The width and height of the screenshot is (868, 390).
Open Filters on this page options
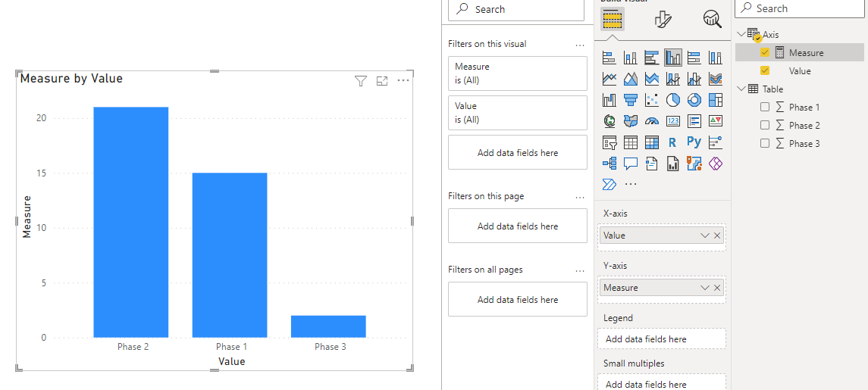[580, 197]
